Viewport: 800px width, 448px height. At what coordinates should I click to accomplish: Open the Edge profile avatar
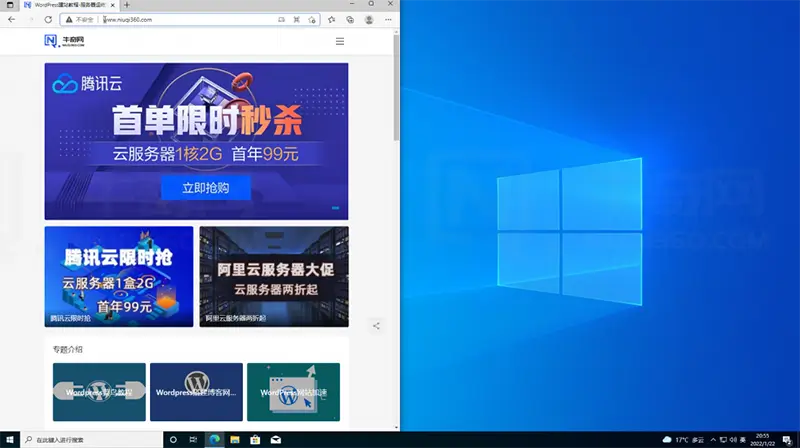369,19
